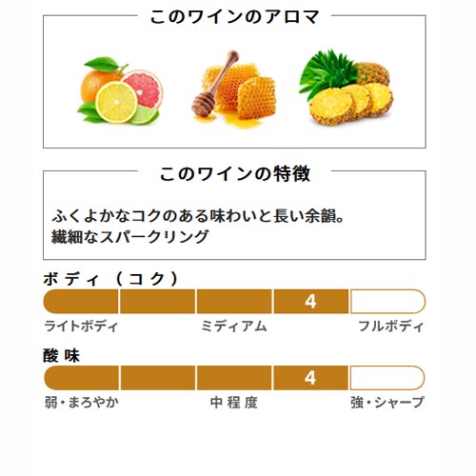476x476 pixels.
Task: Click the ボディ（コク）section title
Action: tap(111, 279)
